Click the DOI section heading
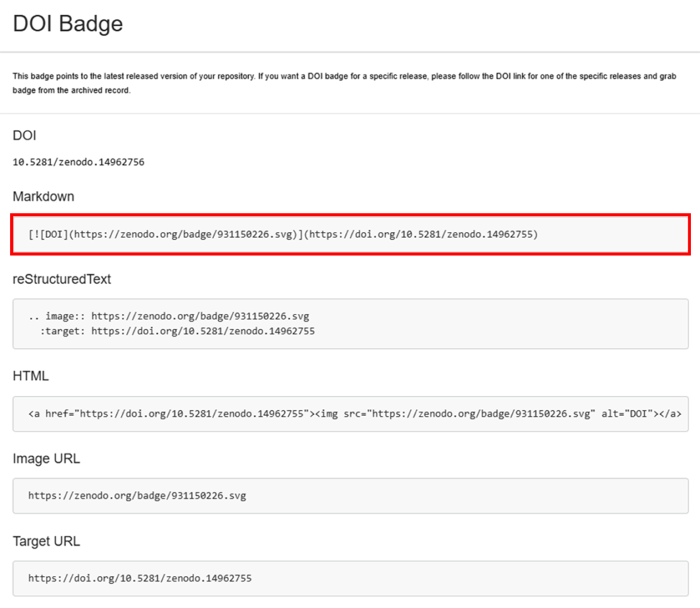The width and height of the screenshot is (700, 608). click(24, 135)
